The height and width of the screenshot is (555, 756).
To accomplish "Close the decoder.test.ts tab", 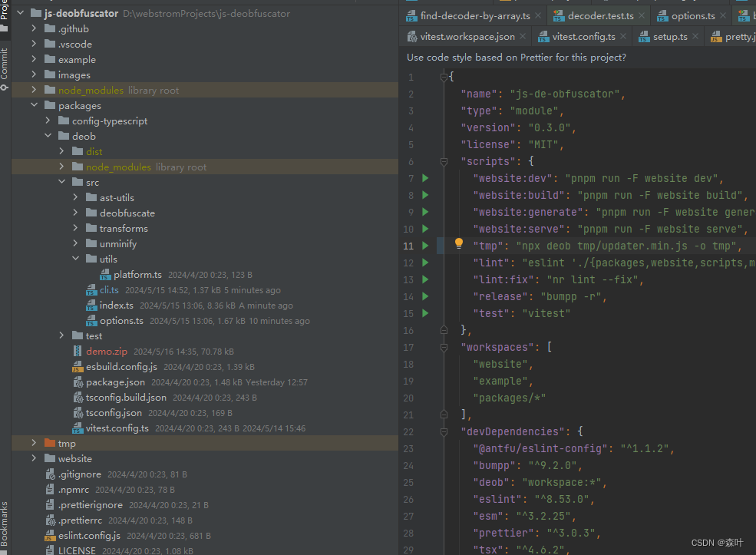I will (642, 16).
